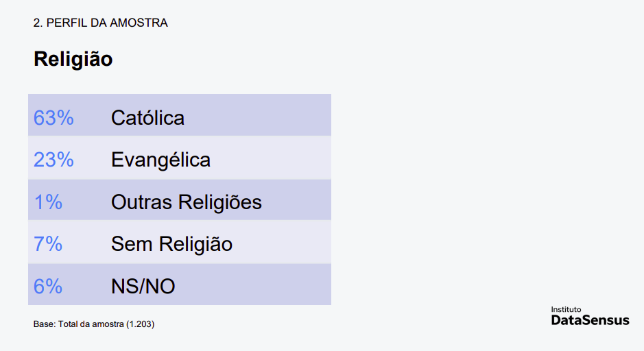Click the 6% value

[47, 286]
